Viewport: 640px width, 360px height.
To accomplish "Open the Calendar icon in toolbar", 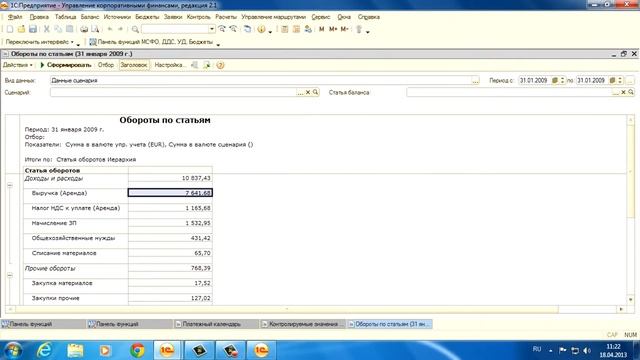I will (x=296, y=29).
